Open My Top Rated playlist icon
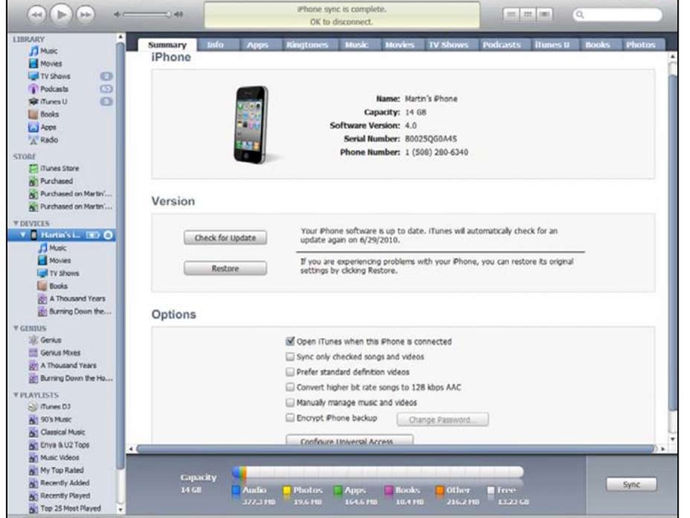 [x=33, y=470]
